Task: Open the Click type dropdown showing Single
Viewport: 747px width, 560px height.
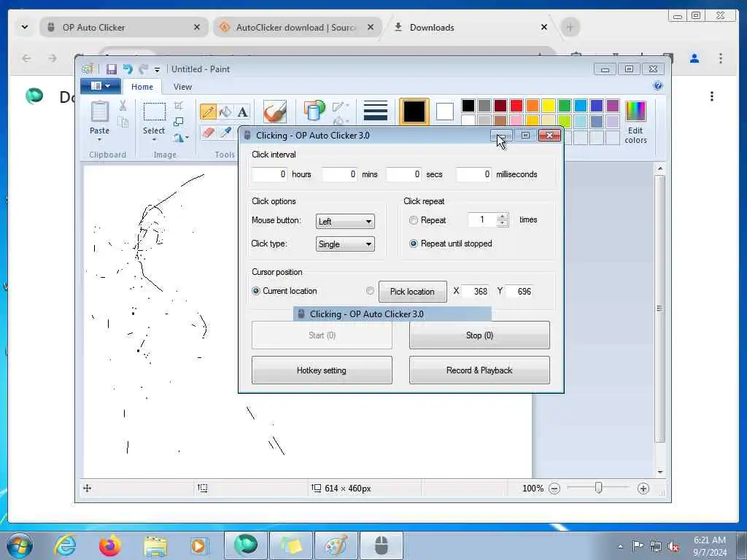Action: coord(345,244)
